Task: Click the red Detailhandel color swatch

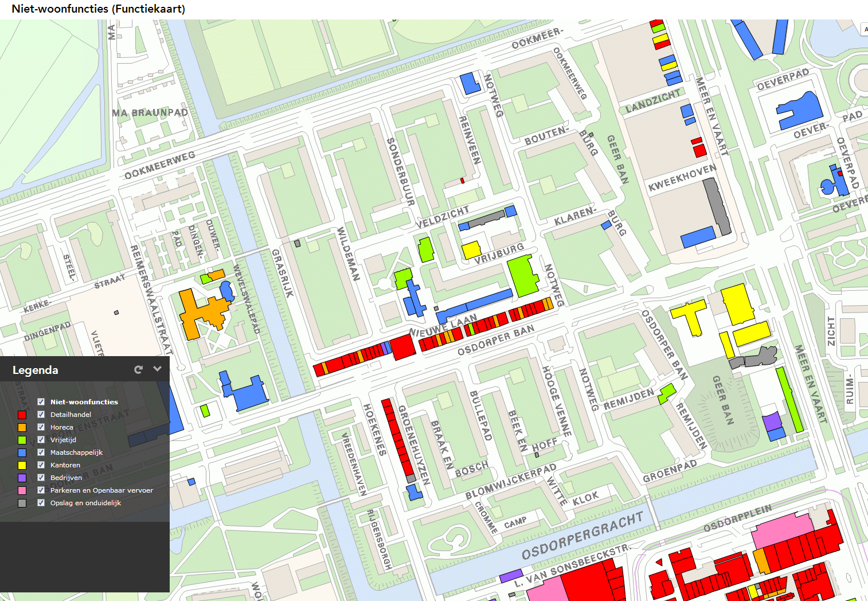Action: point(22,415)
